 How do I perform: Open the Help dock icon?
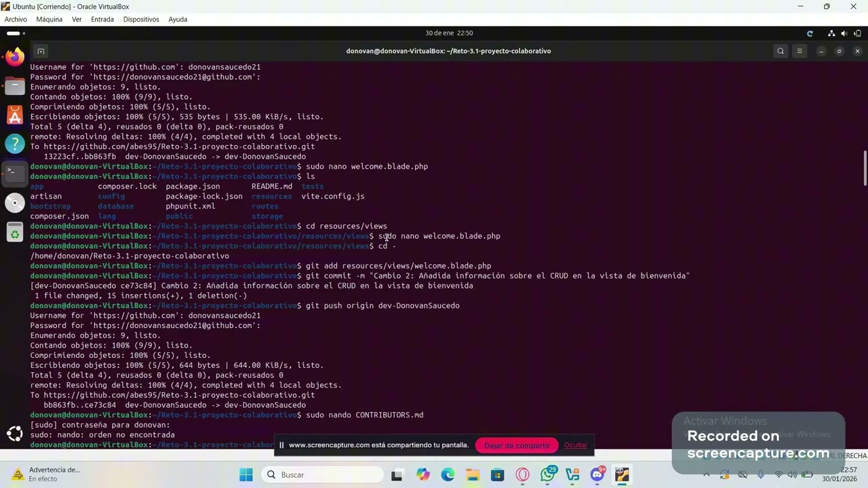point(15,144)
